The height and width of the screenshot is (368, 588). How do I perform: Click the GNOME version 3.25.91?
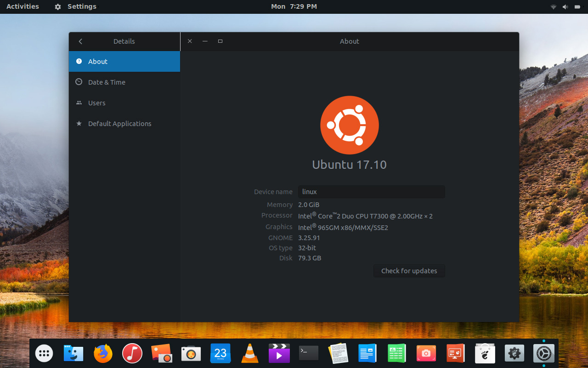tap(309, 238)
